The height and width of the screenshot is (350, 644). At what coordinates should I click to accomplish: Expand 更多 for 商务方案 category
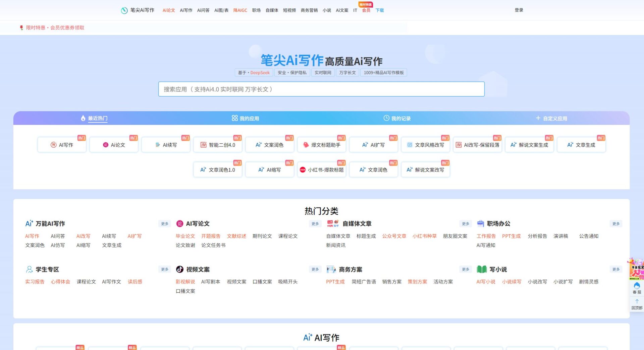tap(466, 269)
